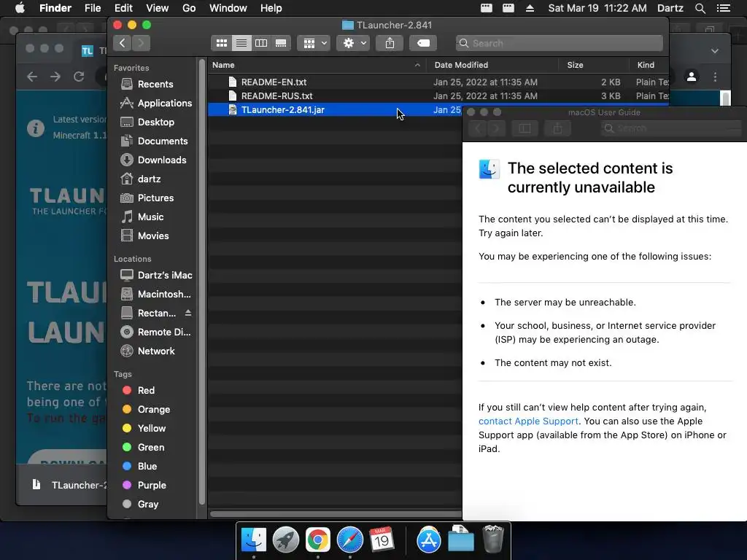Screen dimensions: 747x560
Task: Select the Macintosh HD location
Action: (156, 295)
